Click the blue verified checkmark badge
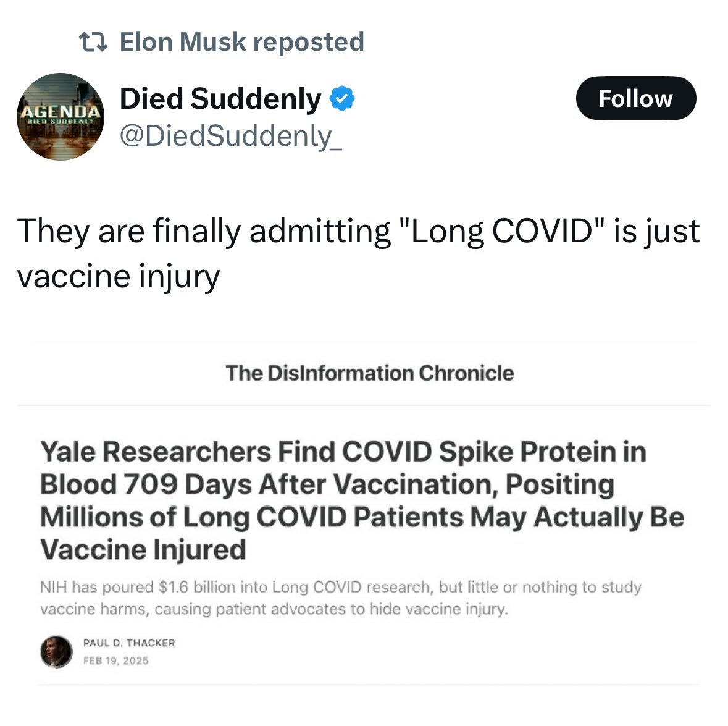The height and width of the screenshot is (726, 728). pyautogui.click(x=341, y=99)
